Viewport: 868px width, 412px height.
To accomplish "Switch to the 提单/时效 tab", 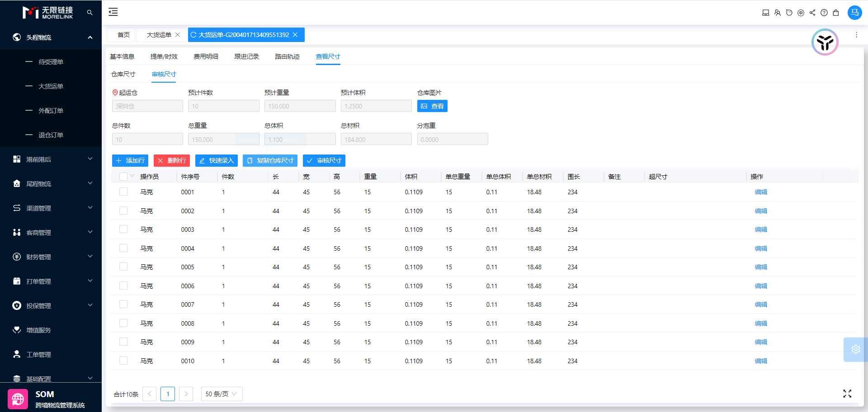I will 164,56.
